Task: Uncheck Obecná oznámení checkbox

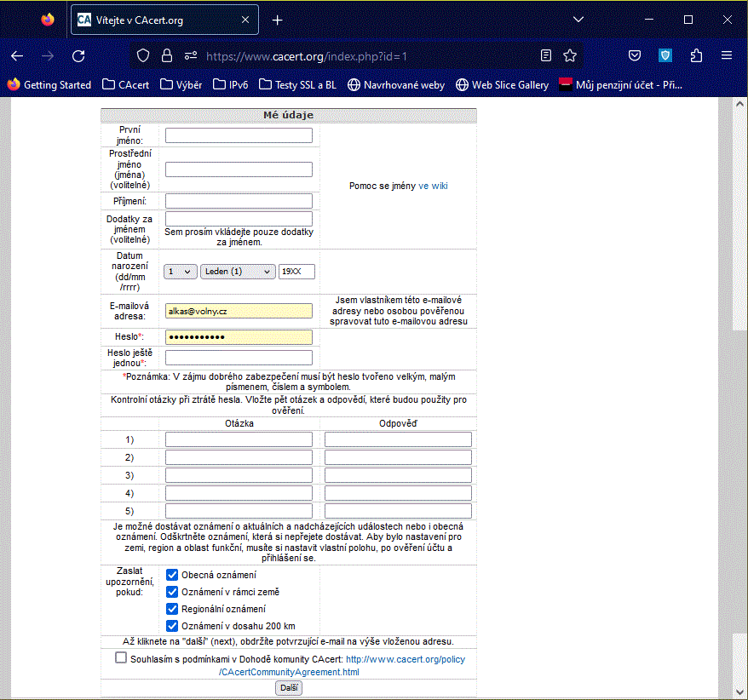Action: tap(172, 575)
